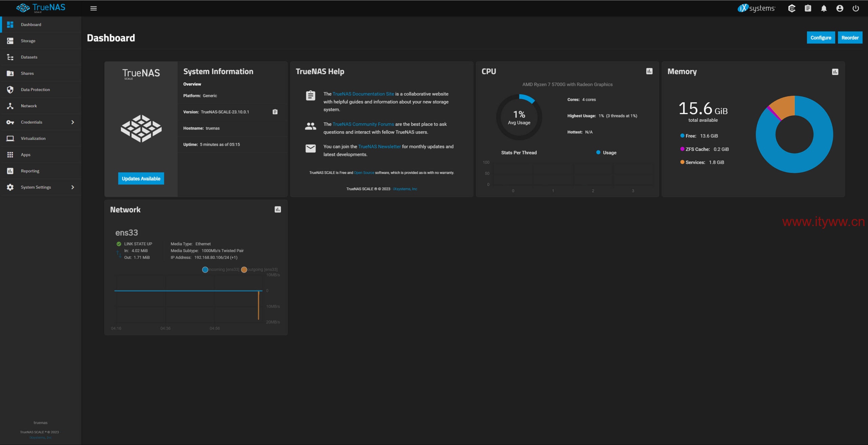The image size is (868, 445).
Task: Click the LINK STATE UP status
Action: click(x=138, y=244)
